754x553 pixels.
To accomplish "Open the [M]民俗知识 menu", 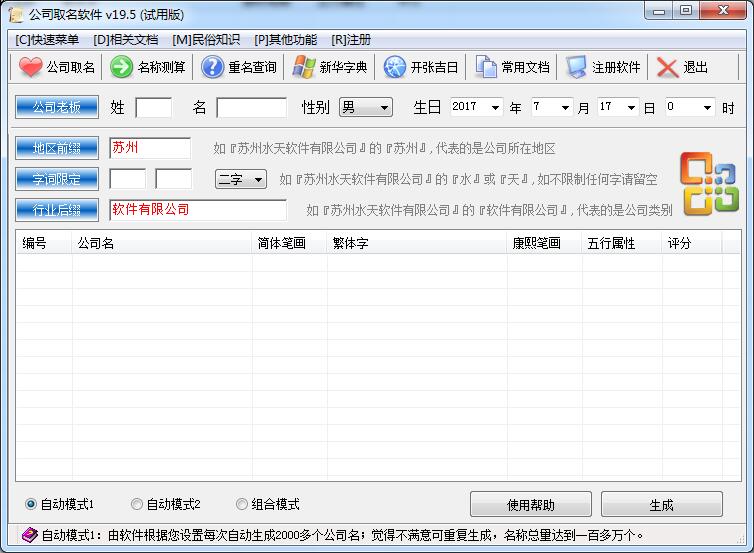I will [206, 39].
